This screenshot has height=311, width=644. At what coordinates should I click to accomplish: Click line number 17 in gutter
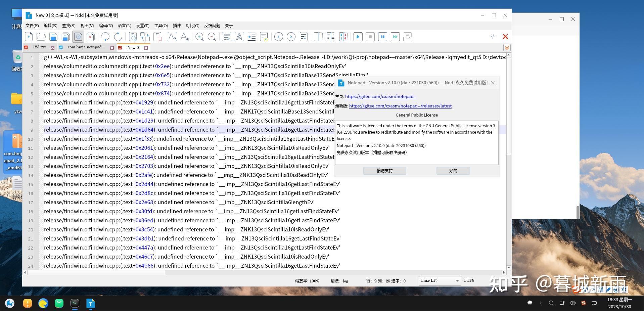tap(31, 203)
